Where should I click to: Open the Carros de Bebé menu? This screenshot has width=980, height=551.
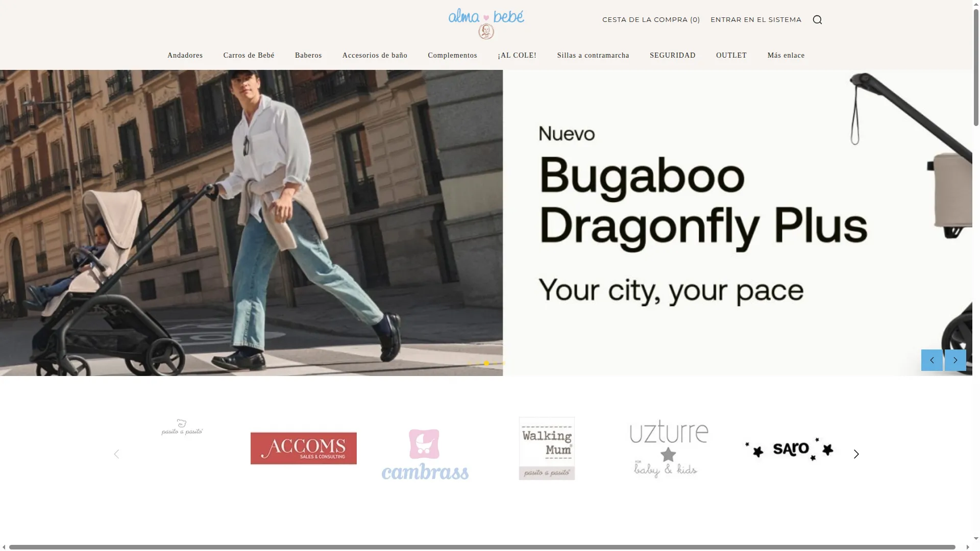click(249, 55)
